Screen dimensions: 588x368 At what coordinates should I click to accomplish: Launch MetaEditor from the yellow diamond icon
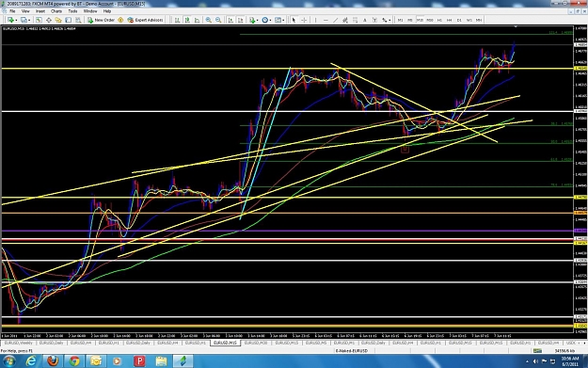pyautogui.click(x=120, y=20)
